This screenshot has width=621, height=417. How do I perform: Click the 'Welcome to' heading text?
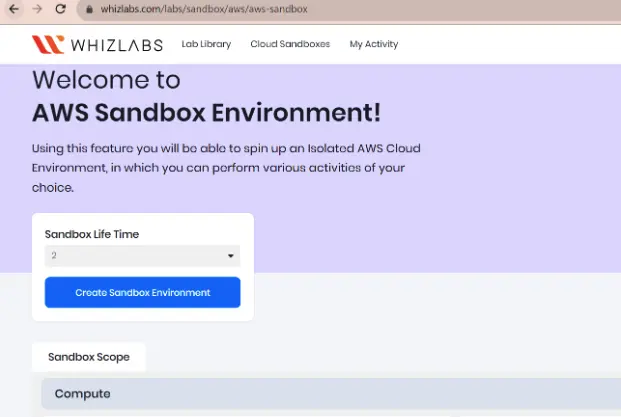click(x=106, y=80)
